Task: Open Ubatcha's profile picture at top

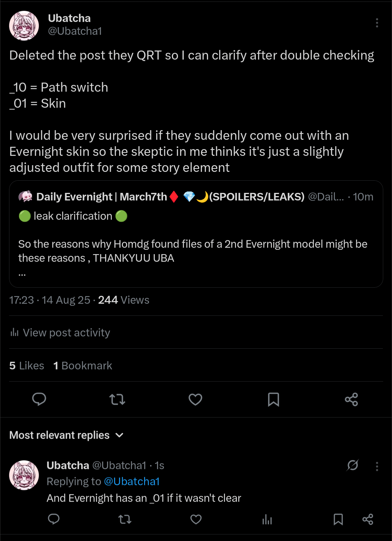Action: (24, 26)
